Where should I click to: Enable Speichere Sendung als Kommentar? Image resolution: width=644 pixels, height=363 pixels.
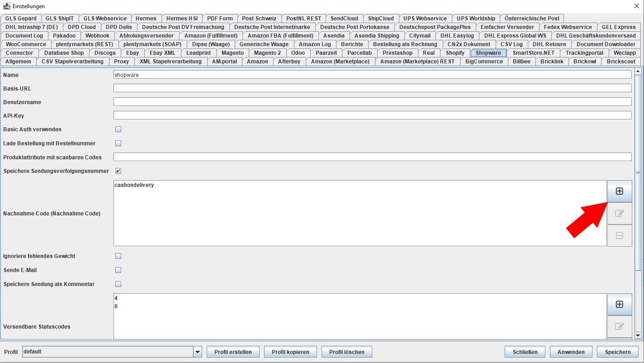118,284
